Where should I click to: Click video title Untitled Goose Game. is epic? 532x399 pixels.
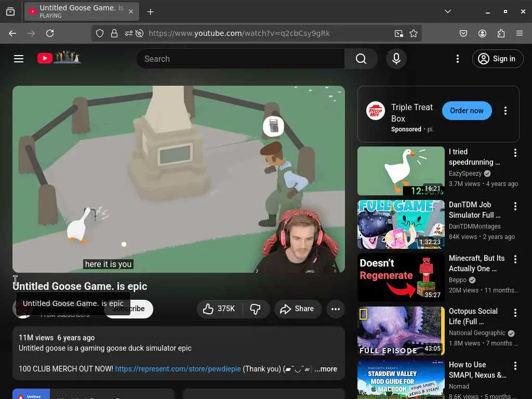tap(80, 286)
